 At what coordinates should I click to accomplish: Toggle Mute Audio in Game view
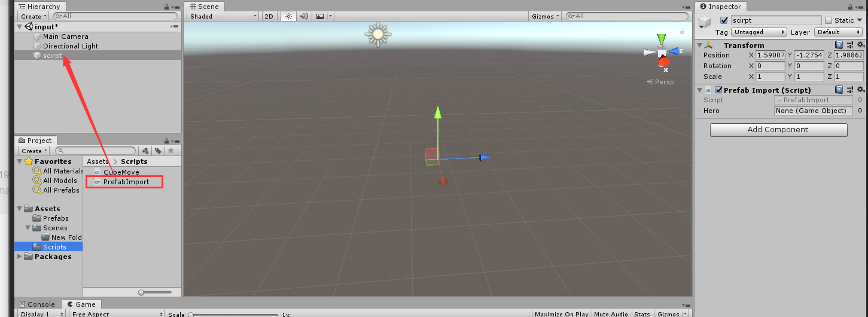point(610,314)
